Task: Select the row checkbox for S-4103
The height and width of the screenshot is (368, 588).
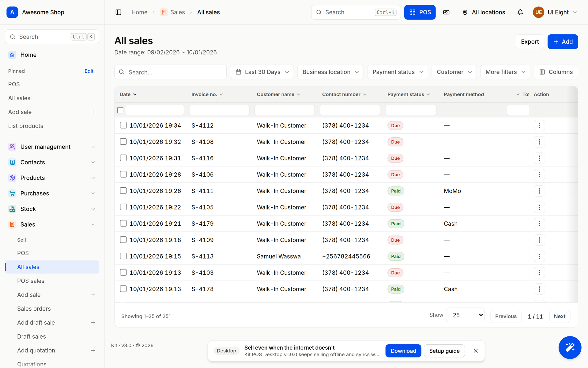Action: tap(123, 272)
